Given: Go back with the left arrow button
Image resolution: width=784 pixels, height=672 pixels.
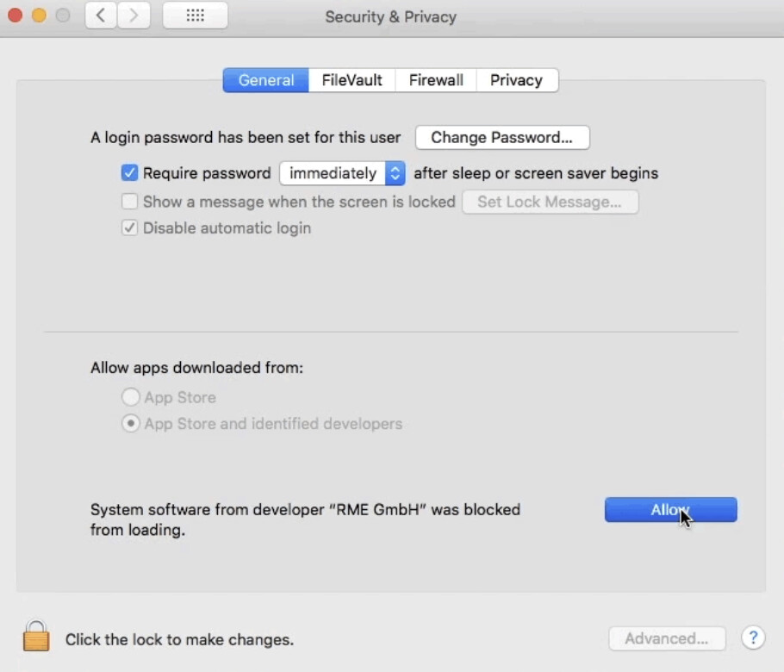Looking at the screenshot, I should [101, 16].
